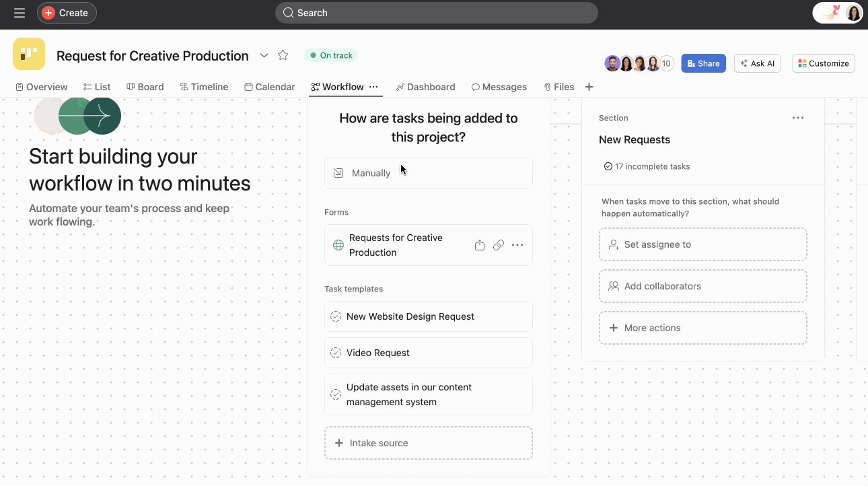Open options for the New Requests section
868x486 pixels.
pos(798,118)
